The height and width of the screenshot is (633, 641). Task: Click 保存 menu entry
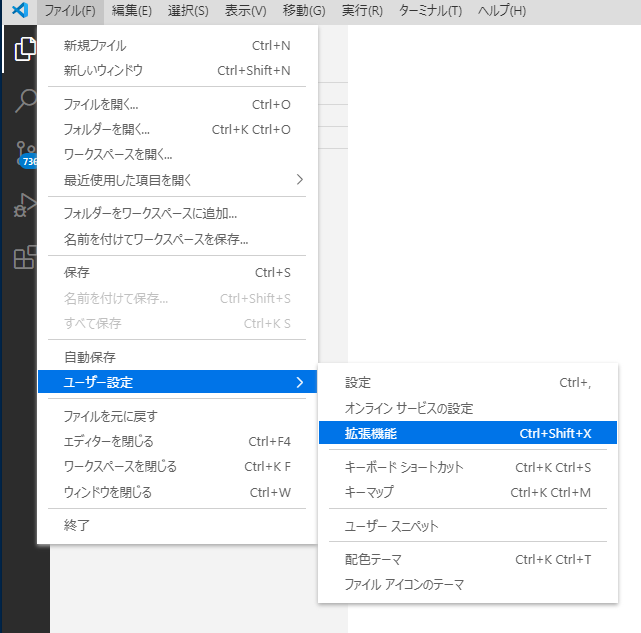(177, 272)
